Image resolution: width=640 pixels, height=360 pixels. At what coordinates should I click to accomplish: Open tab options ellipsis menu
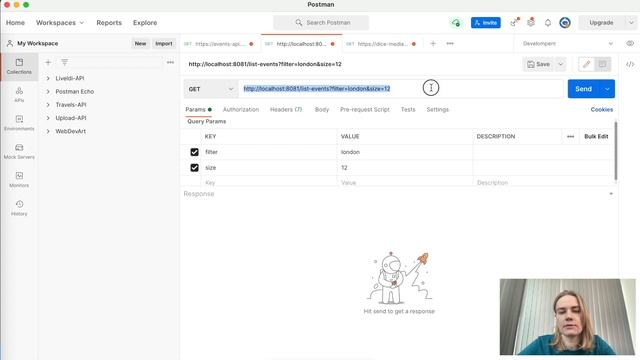point(450,44)
